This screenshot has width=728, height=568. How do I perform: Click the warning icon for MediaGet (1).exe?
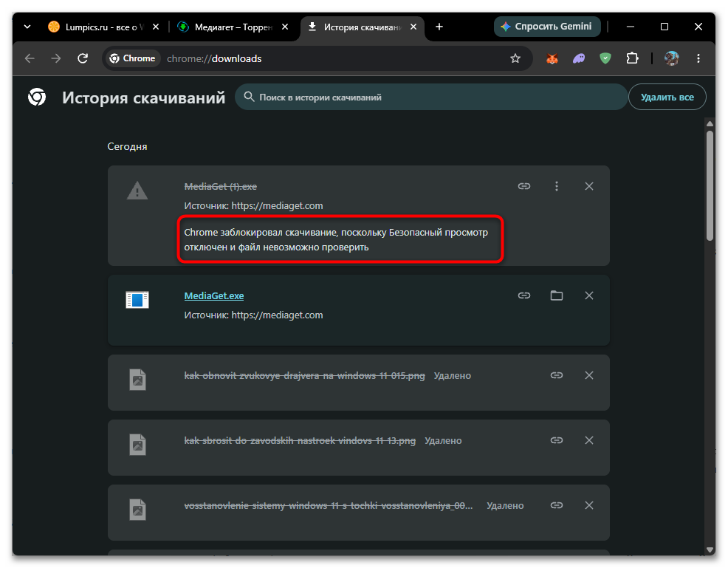[137, 191]
